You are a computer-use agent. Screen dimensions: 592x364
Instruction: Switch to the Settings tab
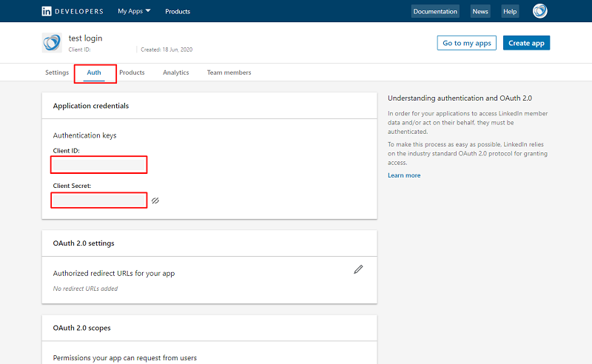tap(57, 73)
